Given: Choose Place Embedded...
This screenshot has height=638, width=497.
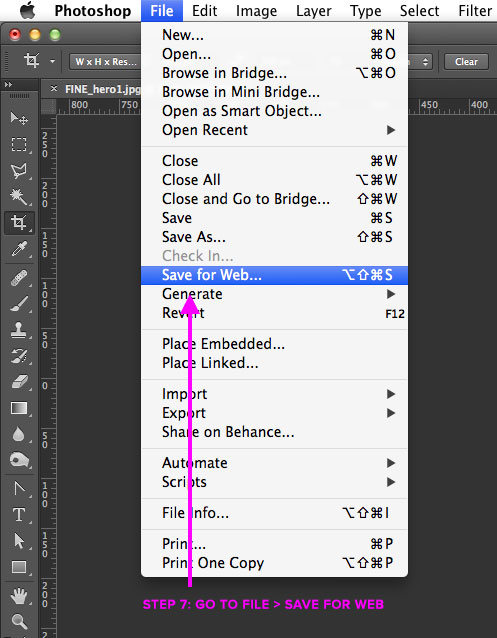Looking at the screenshot, I should coord(274,344).
